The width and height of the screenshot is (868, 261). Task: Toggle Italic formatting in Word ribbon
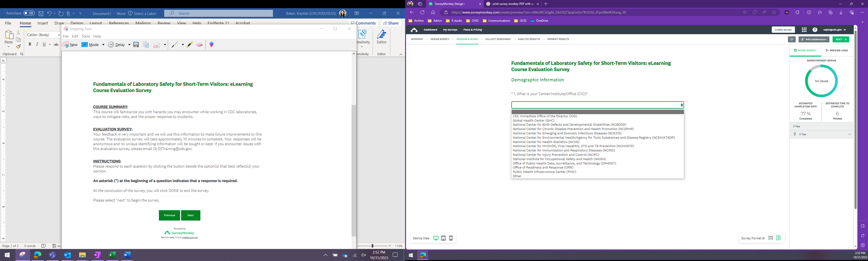(x=37, y=44)
